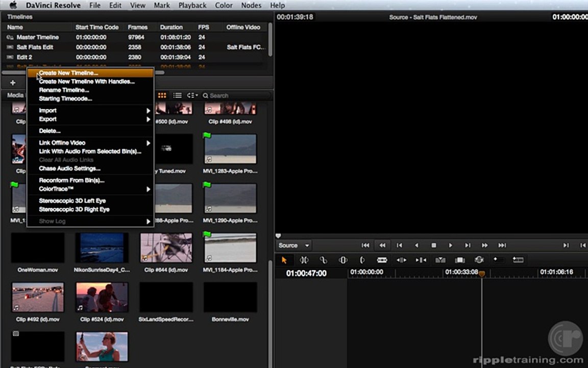Select the Edit 2 timeline row

pyautogui.click(x=135, y=57)
